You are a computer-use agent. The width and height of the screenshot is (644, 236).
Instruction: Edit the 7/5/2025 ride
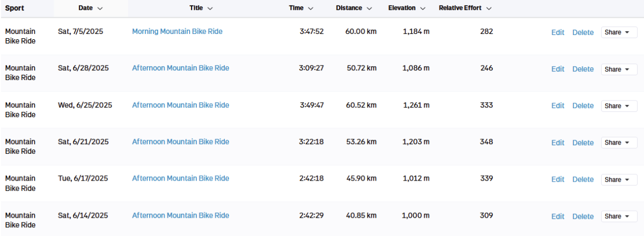click(x=558, y=32)
